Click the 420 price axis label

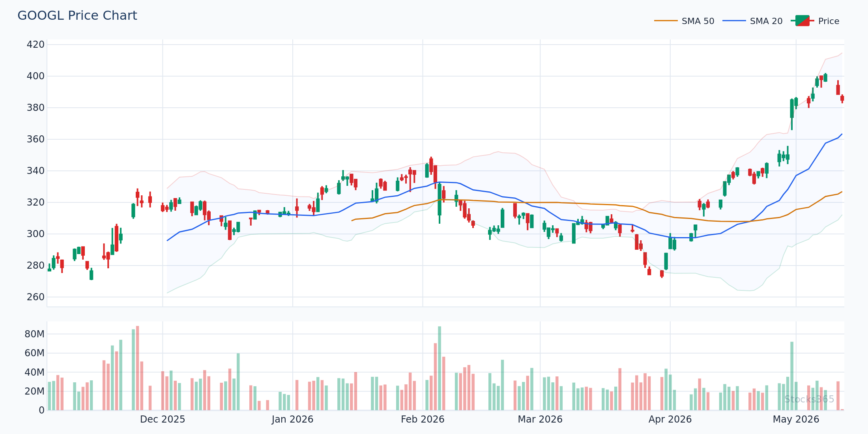pos(36,45)
